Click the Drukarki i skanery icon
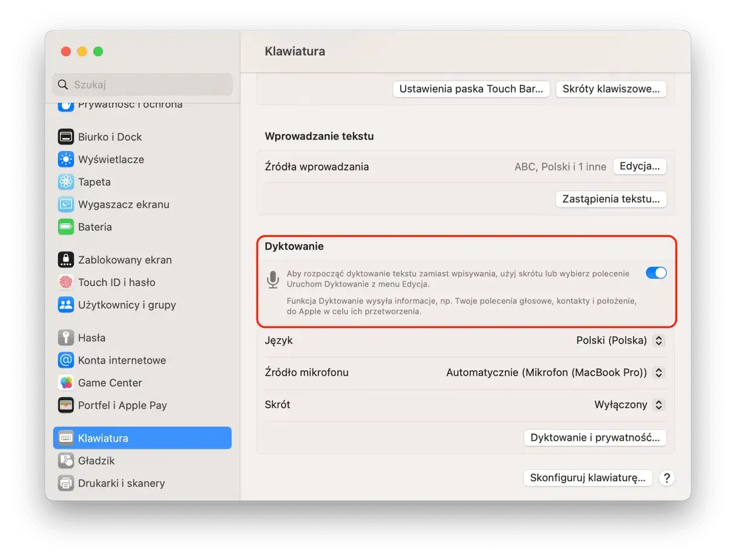The image size is (736, 560). (65, 483)
